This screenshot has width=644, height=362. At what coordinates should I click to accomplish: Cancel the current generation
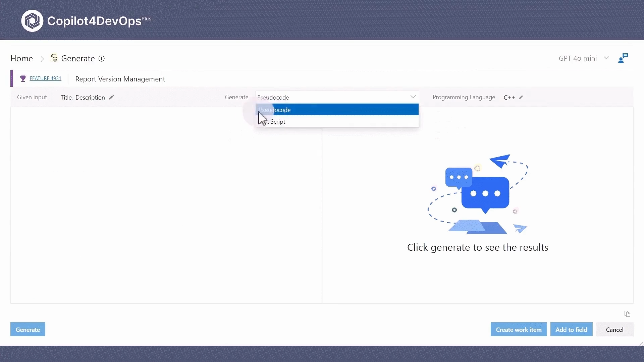615,329
